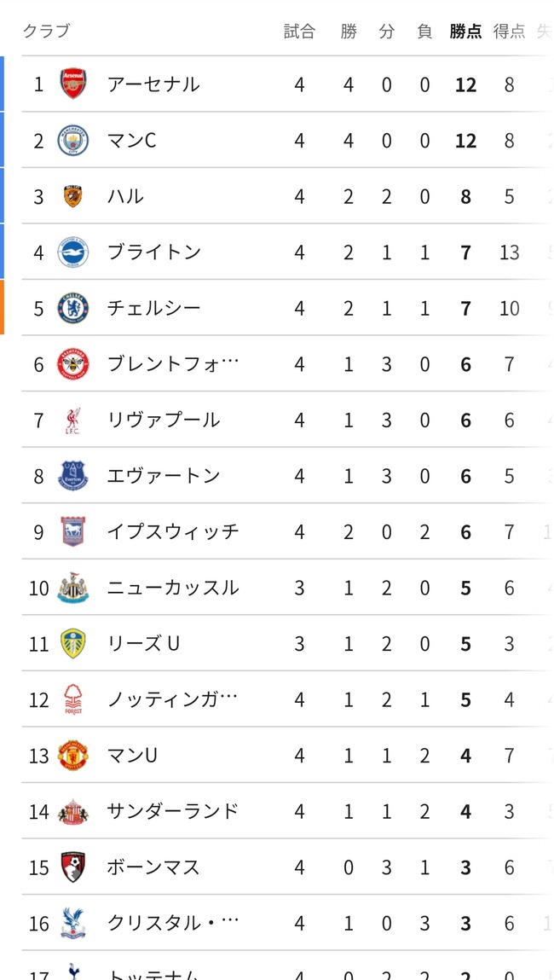The image size is (554, 980).
Task: Sort table by 試合 column header
Action: click(300, 32)
